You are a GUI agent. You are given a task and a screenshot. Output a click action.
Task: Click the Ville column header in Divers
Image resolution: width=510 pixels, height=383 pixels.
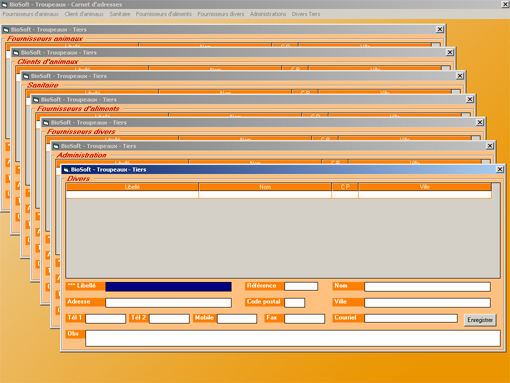425,187
